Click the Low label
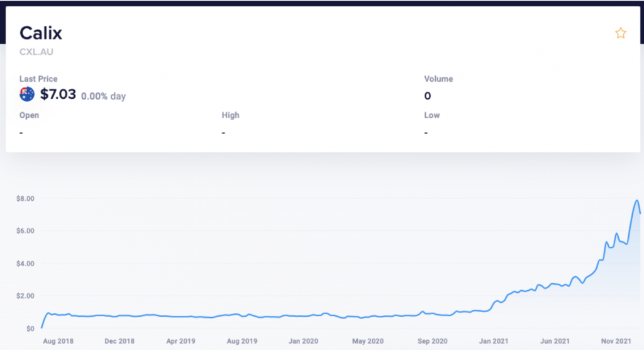Image resolution: width=644 pixels, height=350 pixels. click(x=431, y=116)
